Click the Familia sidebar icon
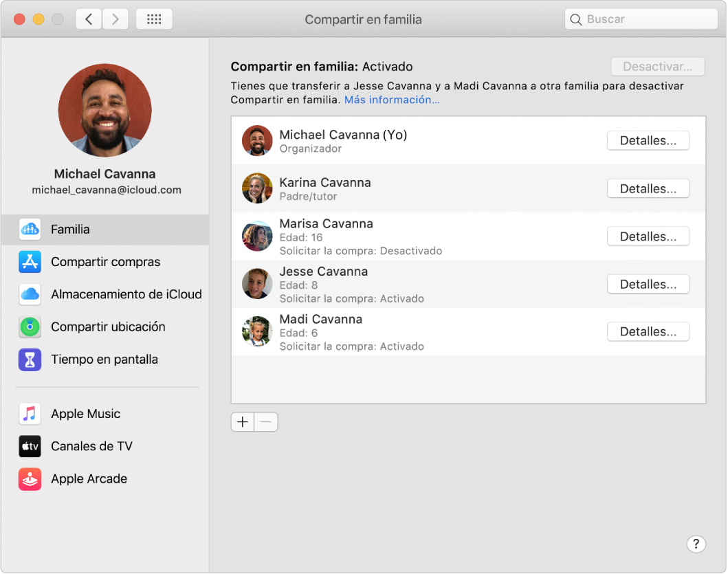Image resolution: width=728 pixels, height=574 pixels. [x=30, y=230]
